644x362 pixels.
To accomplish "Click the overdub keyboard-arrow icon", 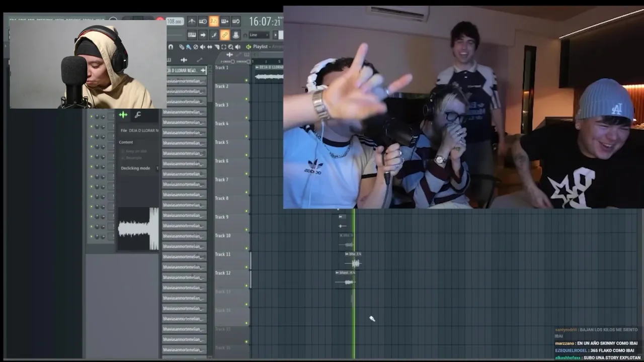I will (225, 21).
